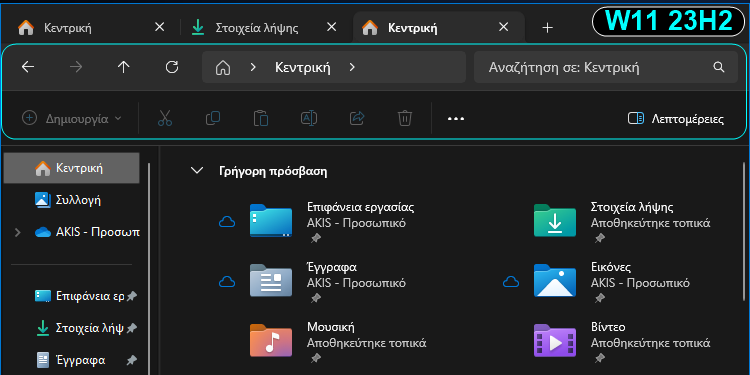Screen dimensions: 750x375
Task: Click Αποθηκεύτηκε τοπικά text under Στοιχεία λήψης
Action: tap(651, 223)
